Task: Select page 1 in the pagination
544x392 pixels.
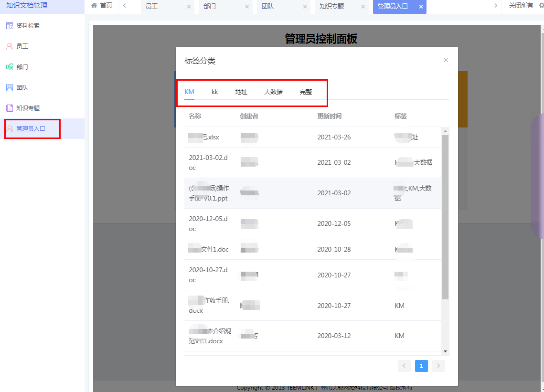Action: point(421,366)
